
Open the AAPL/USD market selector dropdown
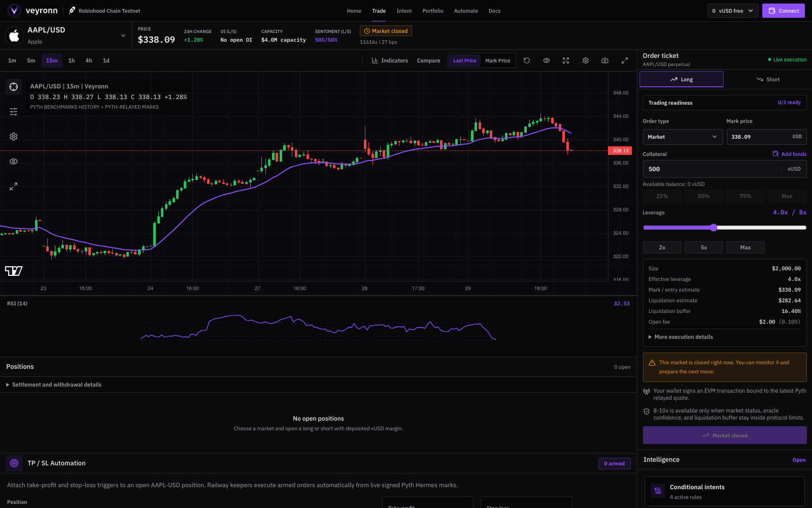(x=66, y=36)
